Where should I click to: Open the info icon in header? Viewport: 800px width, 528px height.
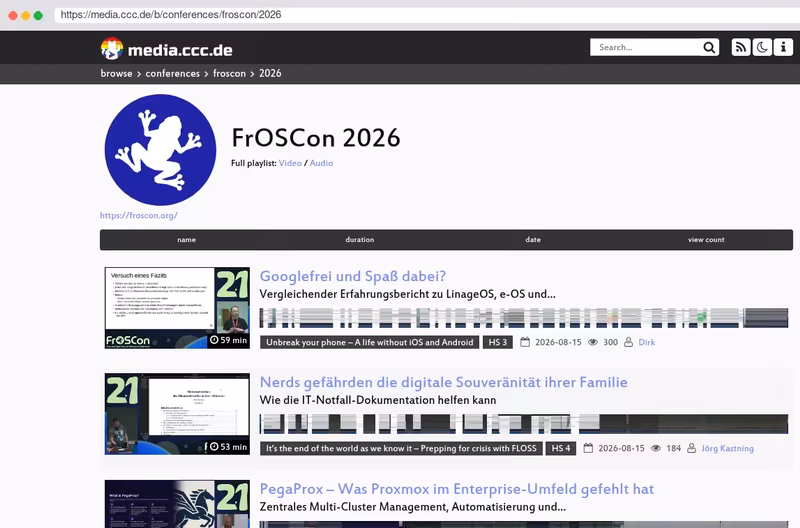tap(783, 47)
